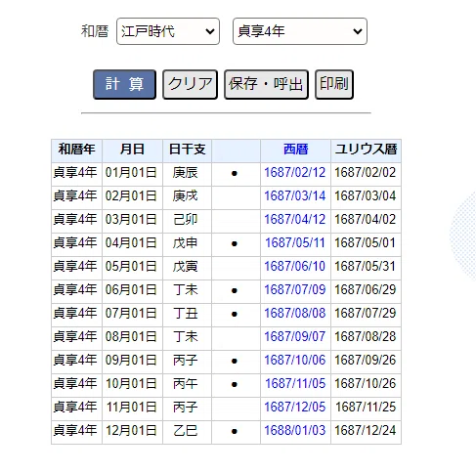Select the 戊申 day stem-branch cell
This screenshot has height=473, width=476.
187,243
